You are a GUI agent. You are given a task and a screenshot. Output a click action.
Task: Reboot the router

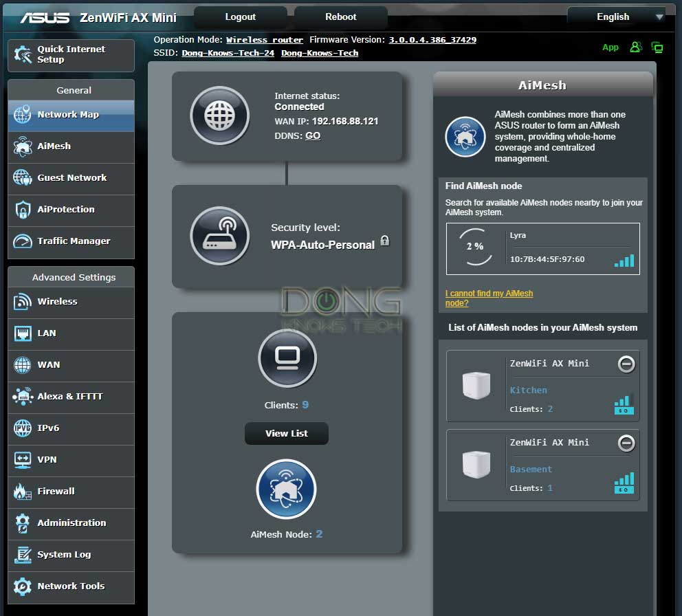pos(340,17)
